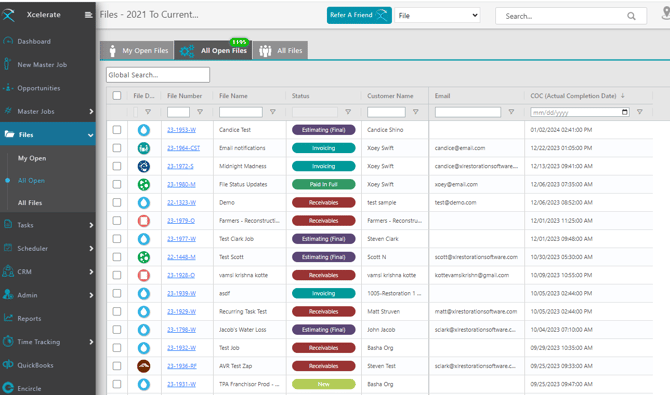This screenshot has width=670, height=395.
Task: Click Invoicing badge on asdf row
Action: click(x=323, y=293)
